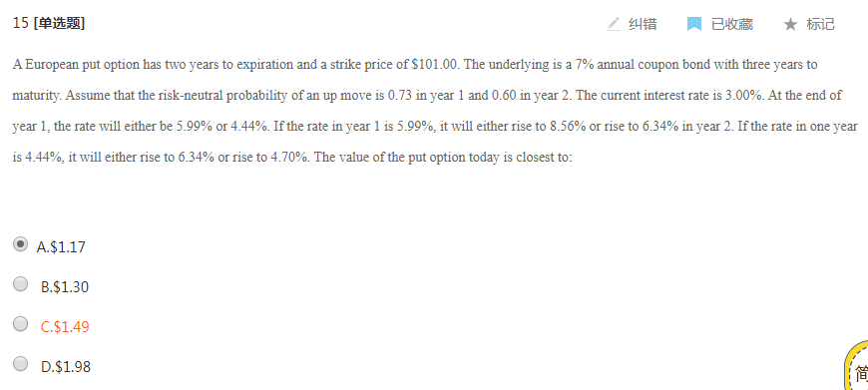Choose the B.$1.30 answer label

point(65,287)
